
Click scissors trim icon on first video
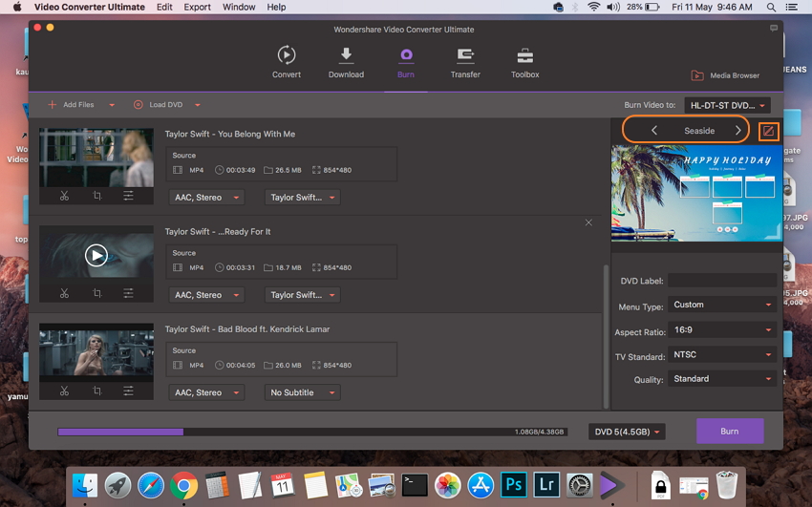click(64, 196)
